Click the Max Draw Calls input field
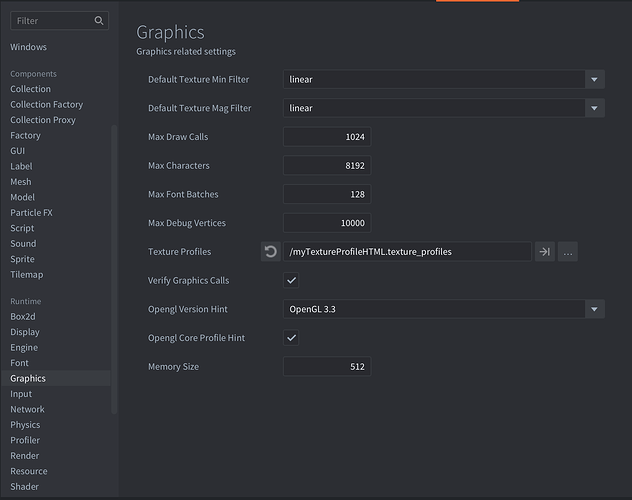This screenshot has height=500, width=632. pos(327,137)
